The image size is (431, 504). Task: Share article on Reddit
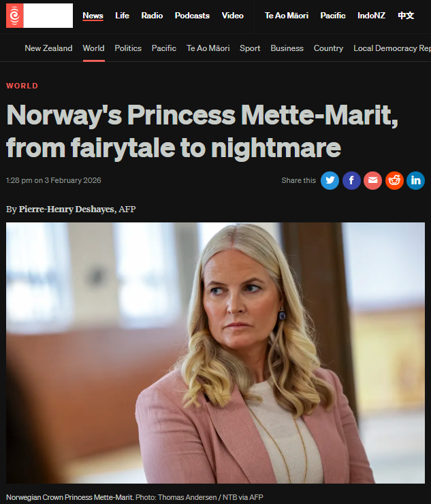pyautogui.click(x=394, y=180)
